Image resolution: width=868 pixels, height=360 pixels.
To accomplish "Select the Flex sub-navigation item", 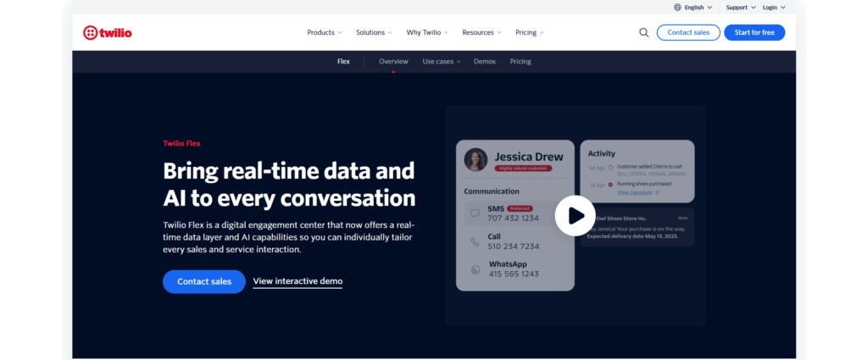I will [x=344, y=61].
